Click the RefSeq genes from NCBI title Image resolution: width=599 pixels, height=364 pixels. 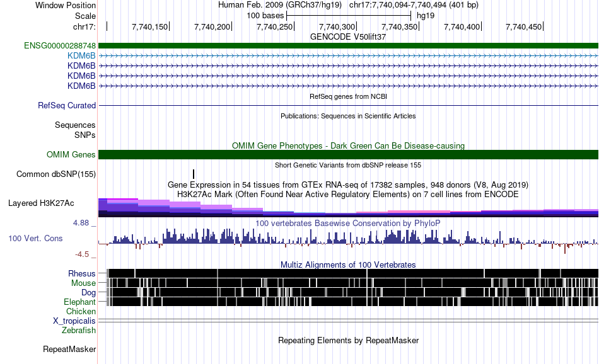(349, 96)
